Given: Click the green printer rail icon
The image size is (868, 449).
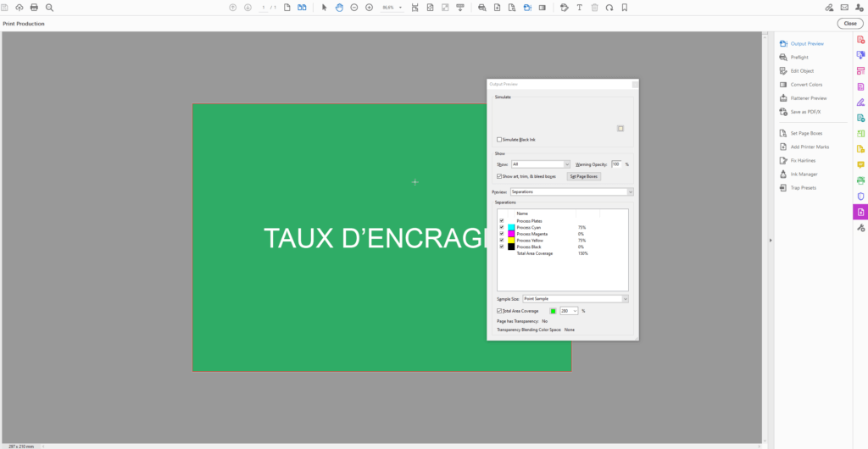Looking at the screenshot, I should click(x=861, y=180).
